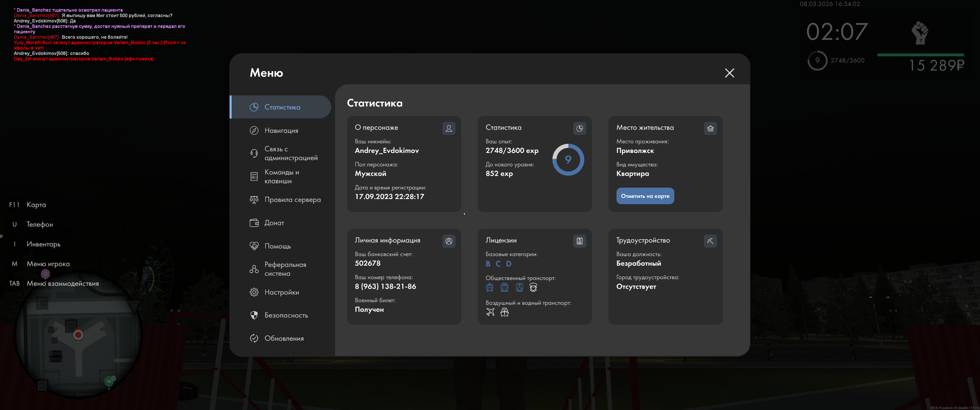Click the taxi driver license icon
The image size is (980, 410).
pyautogui.click(x=533, y=288)
